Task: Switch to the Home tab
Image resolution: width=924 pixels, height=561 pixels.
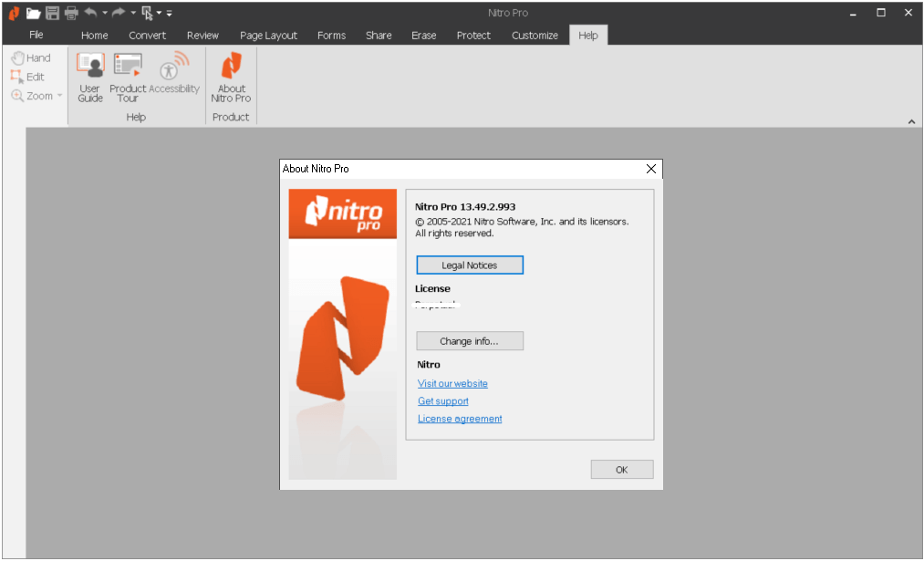Action: pos(94,36)
